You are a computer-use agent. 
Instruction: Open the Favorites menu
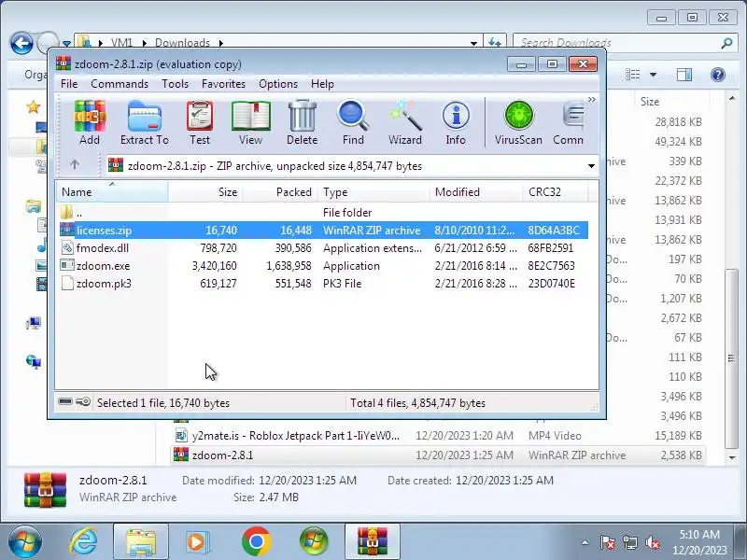click(x=223, y=84)
